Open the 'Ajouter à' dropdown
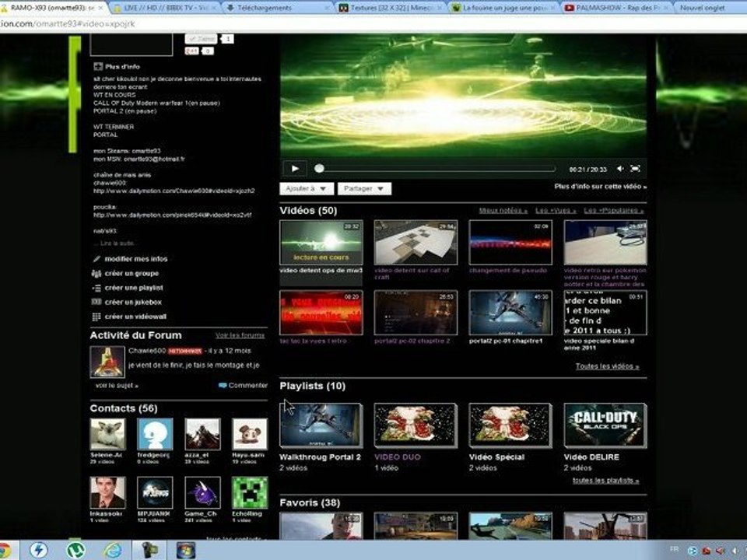Viewport: 747px width, 560px height. tap(306, 188)
